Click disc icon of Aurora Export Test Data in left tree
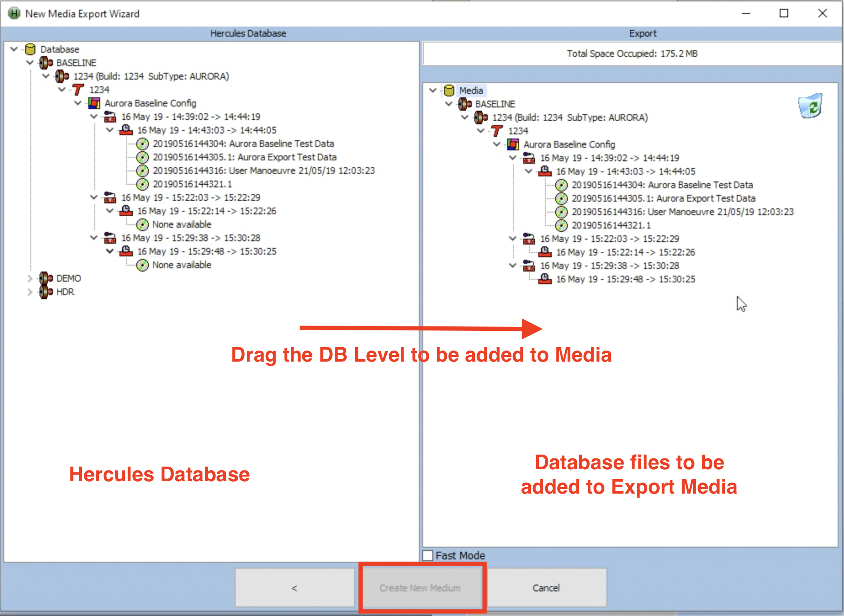Screen dimensions: 844x616 pyautogui.click(x=142, y=157)
